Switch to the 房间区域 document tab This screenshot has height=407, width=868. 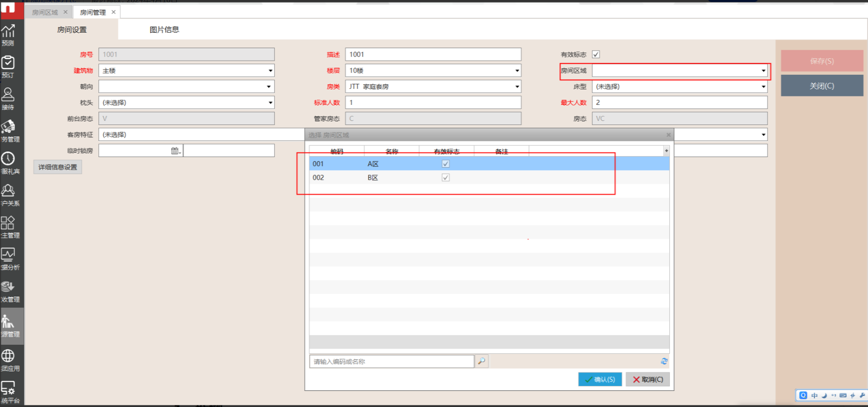point(45,12)
